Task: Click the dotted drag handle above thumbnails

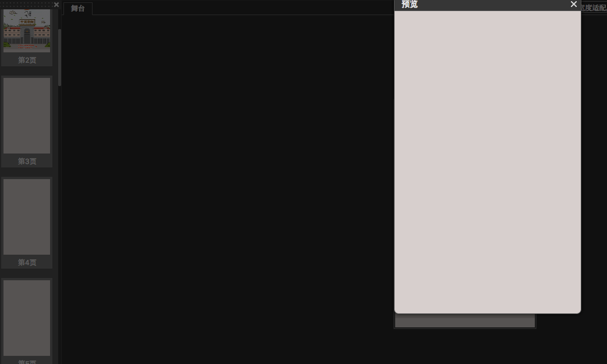Action: coord(27,5)
